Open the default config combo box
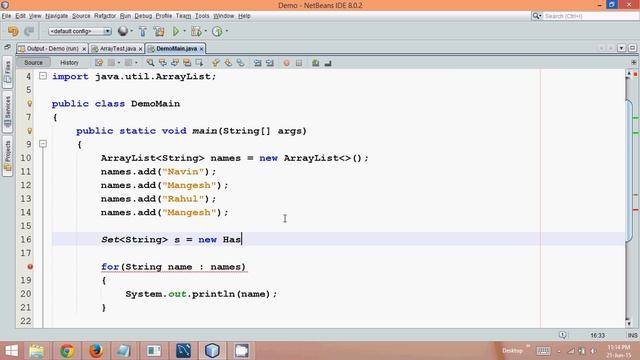Viewport: 640px width, 360px height. [80, 31]
